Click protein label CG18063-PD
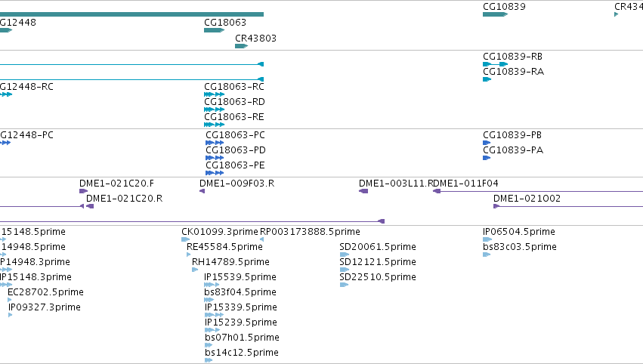This screenshot has height=364, width=643. coord(236,150)
